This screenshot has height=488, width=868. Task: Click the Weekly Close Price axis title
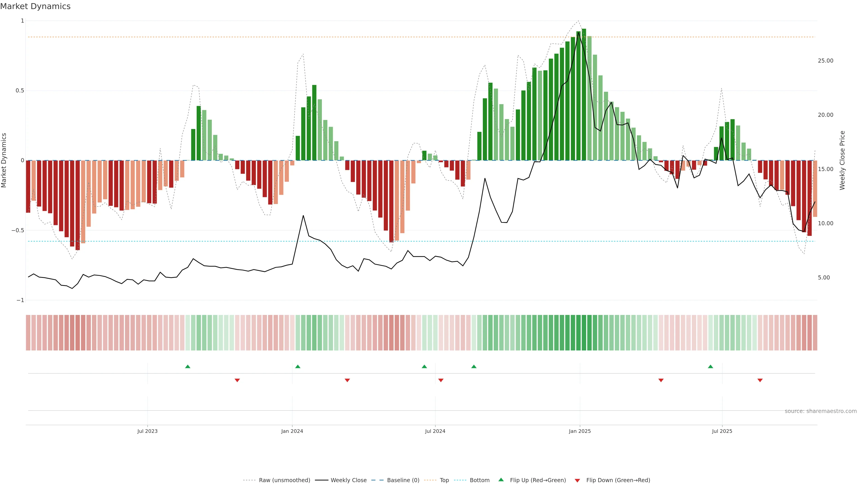point(842,160)
